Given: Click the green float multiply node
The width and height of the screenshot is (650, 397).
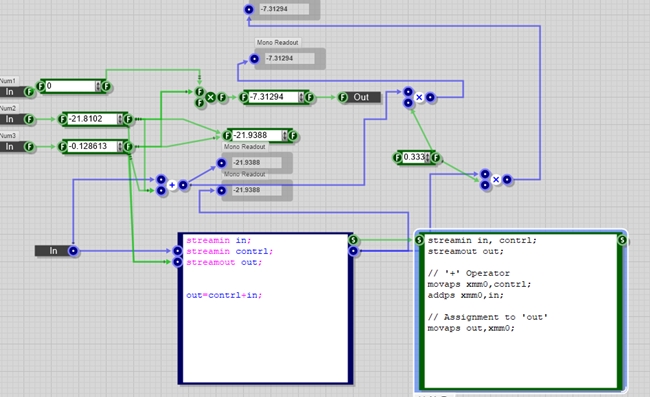Looking at the screenshot, I should (211, 97).
